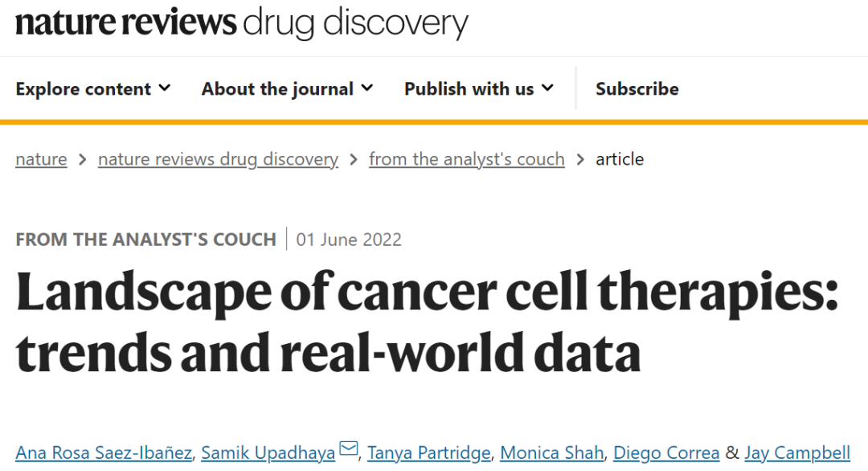Screen dimensions: 868x471
Task: Open nature reviews drug discovery breadcrumb
Action: click(218, 159)
